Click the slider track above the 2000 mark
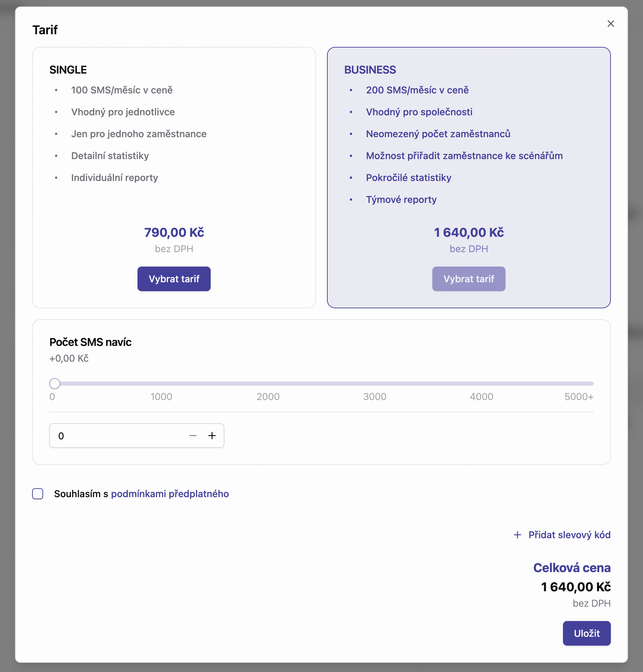The width and height of the screenshot is (643, 672). [x=268, y=383]
